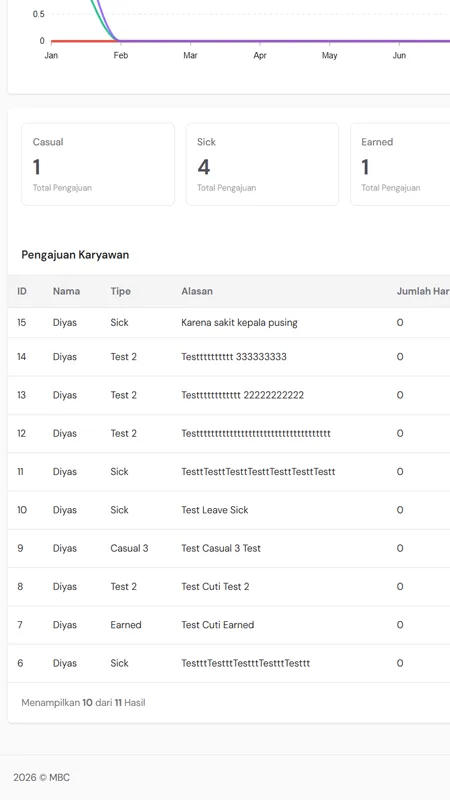Click the Mar label on chart axis
The height and width of the screenshot is (800, 450).
[x=190, y=55]
